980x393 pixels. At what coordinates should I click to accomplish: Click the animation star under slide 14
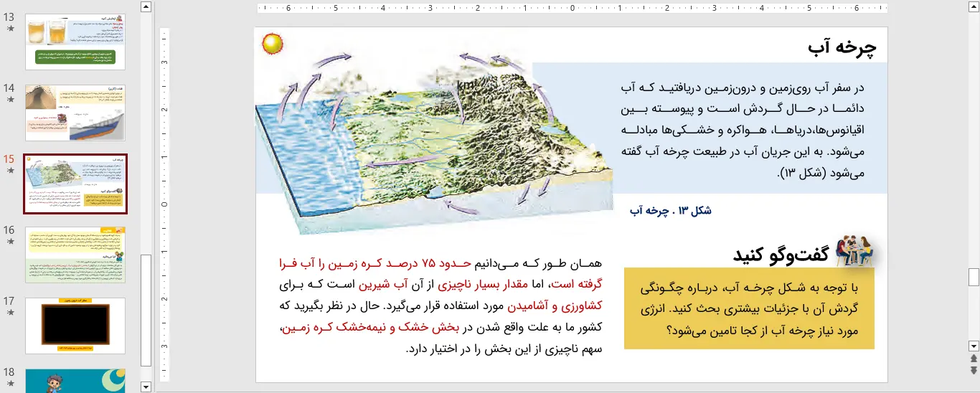click(x=10, y=100)
